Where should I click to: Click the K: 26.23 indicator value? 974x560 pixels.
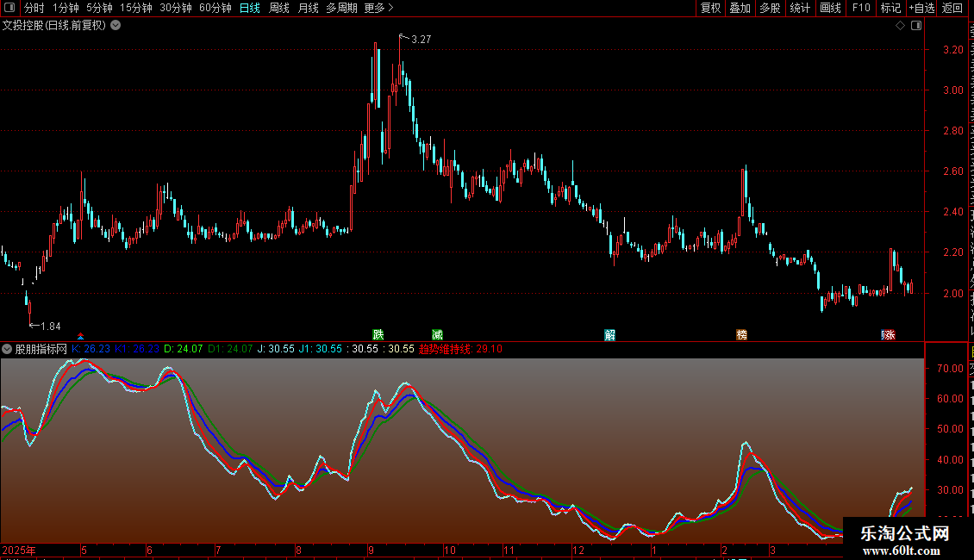click(x=91, y=349)
